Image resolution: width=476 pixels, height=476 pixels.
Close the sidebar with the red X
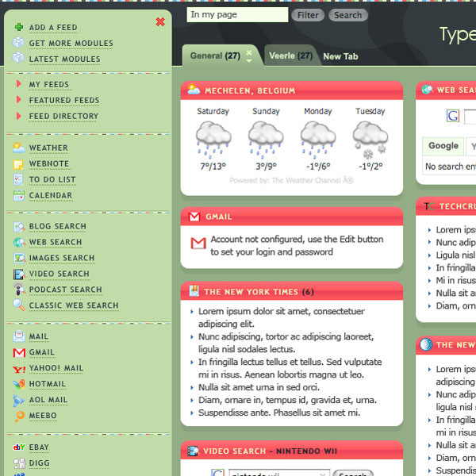click(160, 22)
